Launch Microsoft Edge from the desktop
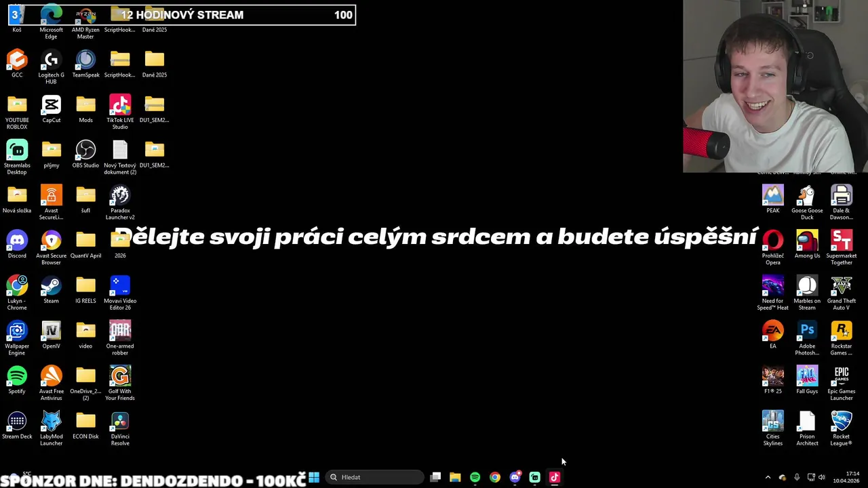Screen dimensions: 868x488 pyautogui.click(x=51, y=22)
